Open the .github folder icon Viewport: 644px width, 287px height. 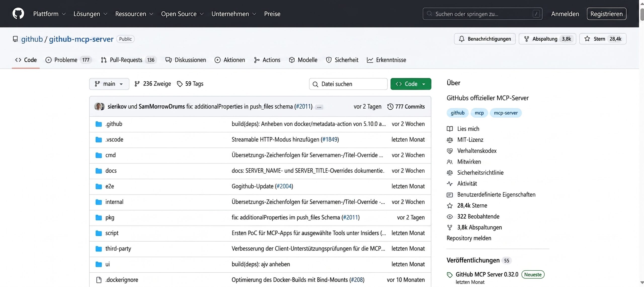tap(99, 124)
